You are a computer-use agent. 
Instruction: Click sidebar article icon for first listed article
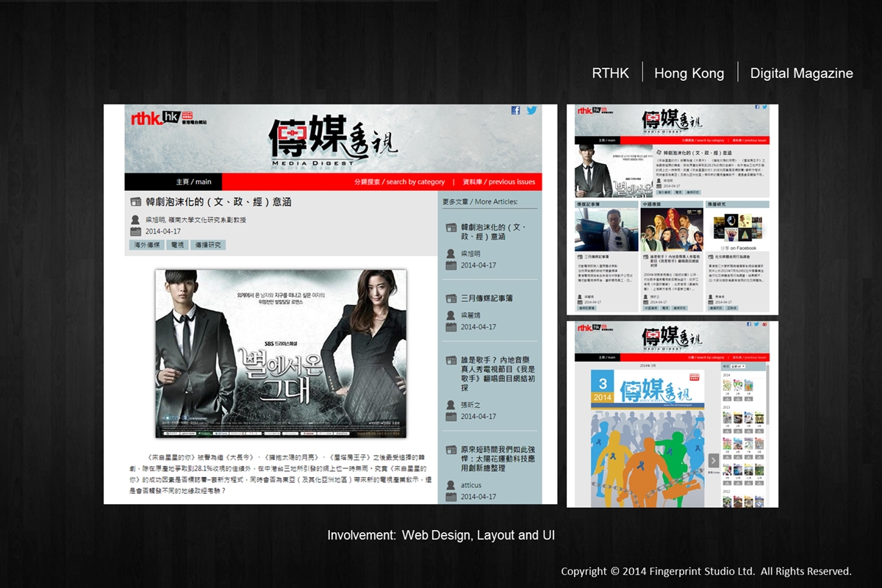click(451, 228)
